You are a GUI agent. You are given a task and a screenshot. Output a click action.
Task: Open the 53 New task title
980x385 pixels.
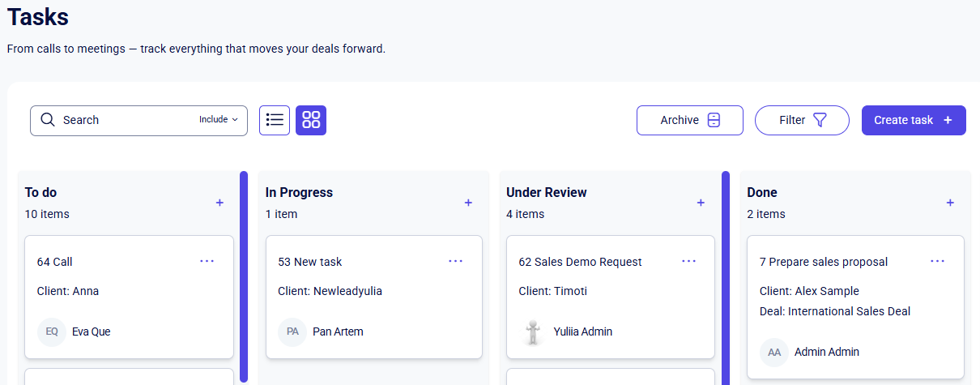point(310,262)
